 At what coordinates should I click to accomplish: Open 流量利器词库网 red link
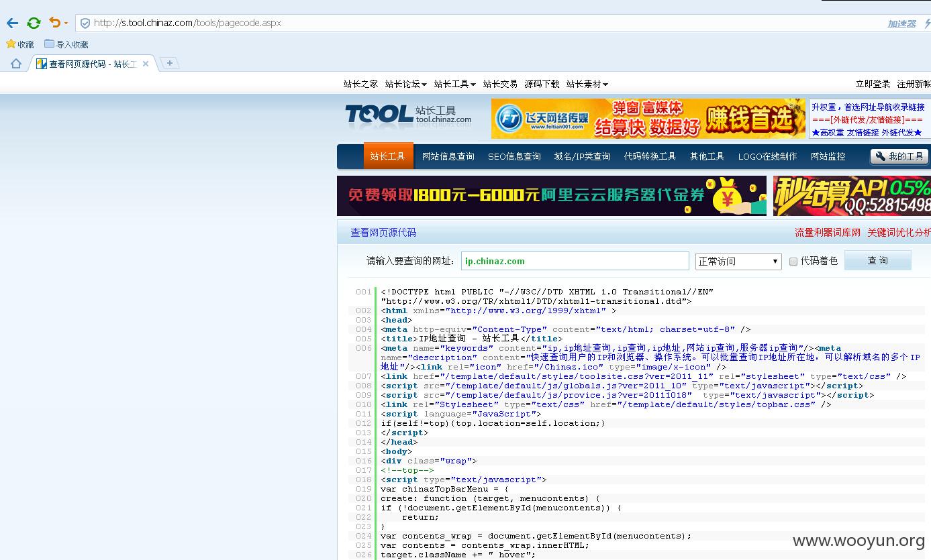click(828, 233)
